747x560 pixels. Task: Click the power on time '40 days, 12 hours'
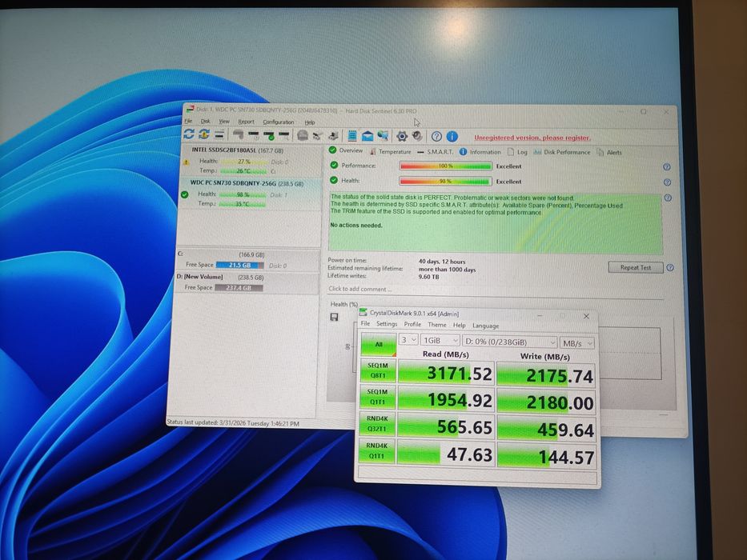coord(442,262)
